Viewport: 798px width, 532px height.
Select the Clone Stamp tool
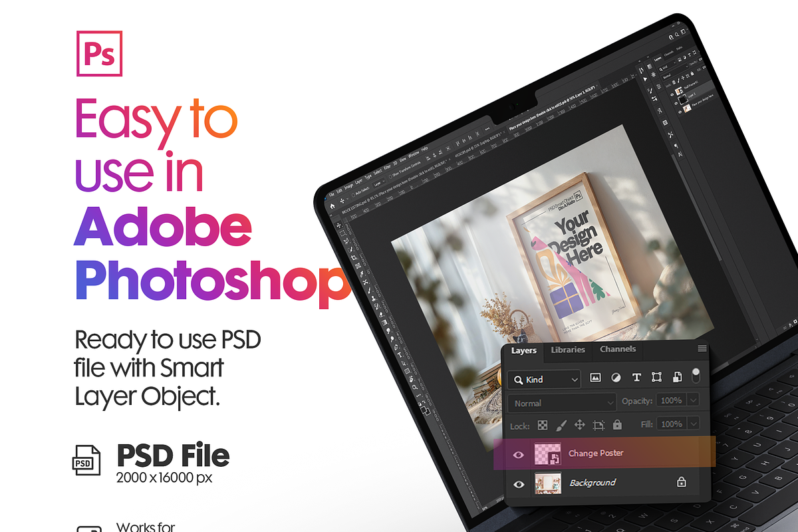(373, 298)
